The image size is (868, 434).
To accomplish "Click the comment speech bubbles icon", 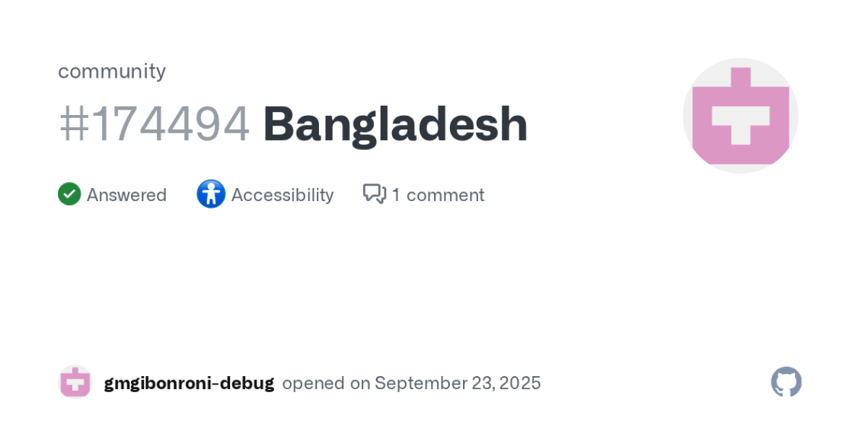I will [x=375, y=193].
